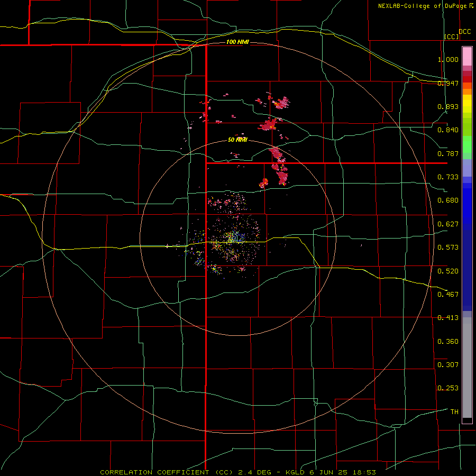
Task: Click the CORRELATION COEFFICIENT (CC) caption text
Action: click(167, 472)
